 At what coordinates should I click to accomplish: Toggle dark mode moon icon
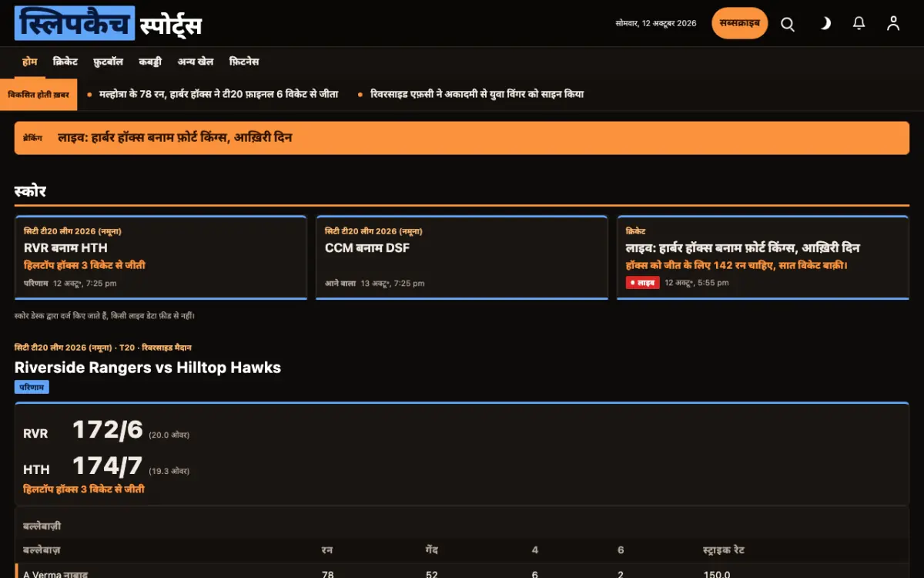(825, 24)
